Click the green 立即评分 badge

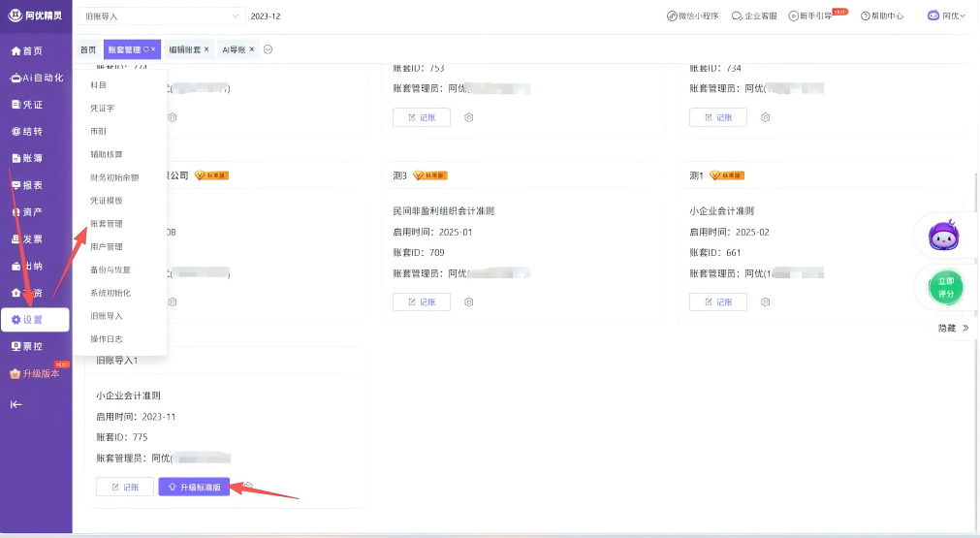click(946, 288)
